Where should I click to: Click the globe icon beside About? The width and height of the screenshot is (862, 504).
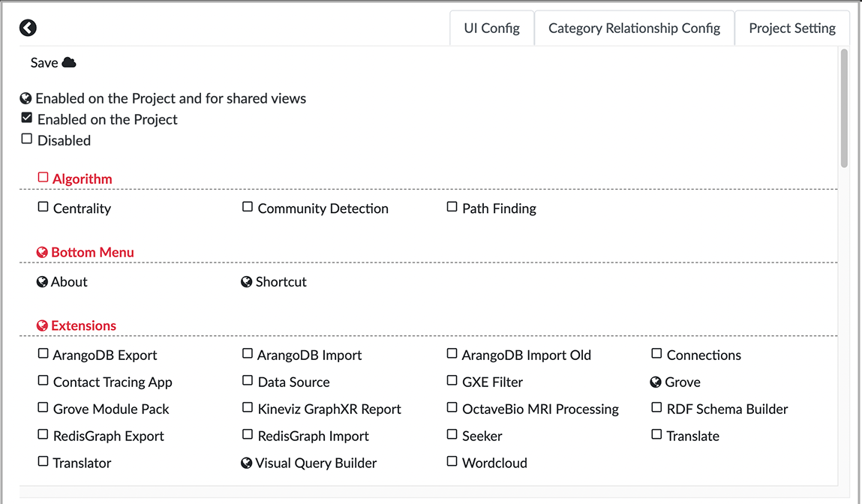(x=42, y=281)
